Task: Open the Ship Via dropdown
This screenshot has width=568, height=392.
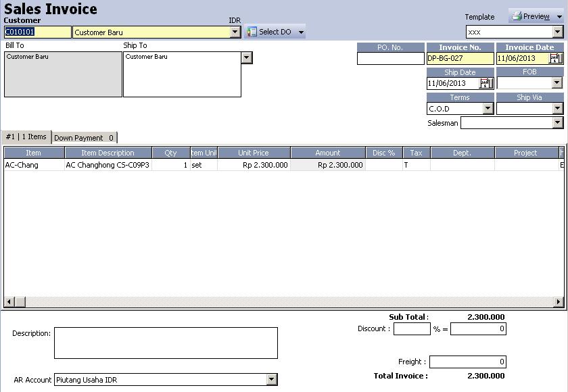Action: coord(557,108)
